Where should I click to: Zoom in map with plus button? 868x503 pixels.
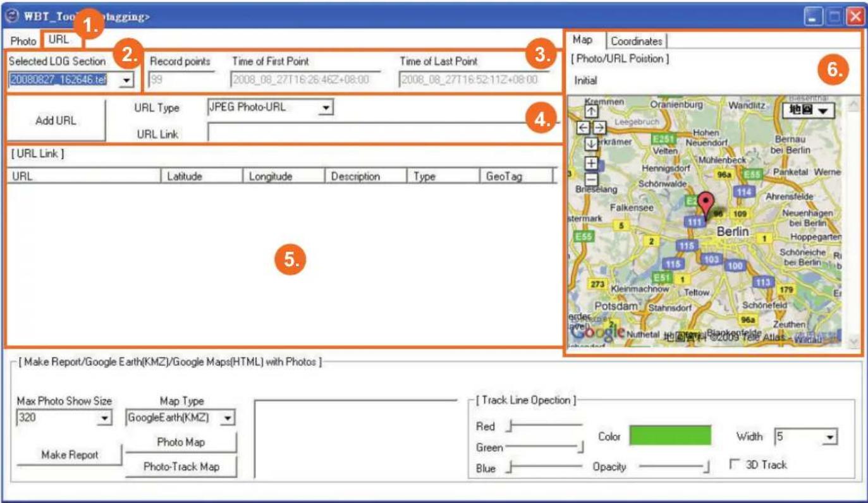(591, 164)
